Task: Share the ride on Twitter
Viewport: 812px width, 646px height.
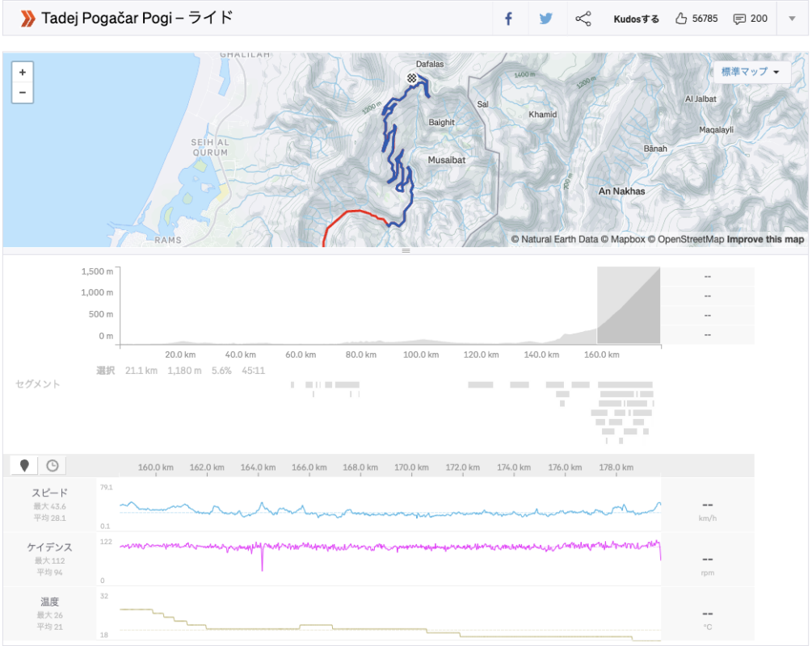Action: [x=546, y=19]
